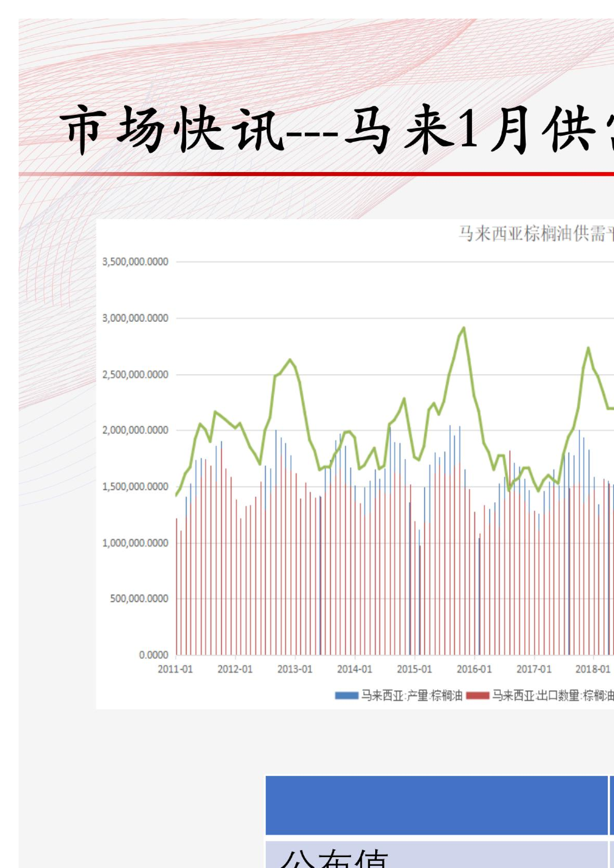Viewport: 614px width, 868px height.
Task: Click the red export quantity legend swatch
Action: click(478, 695)
